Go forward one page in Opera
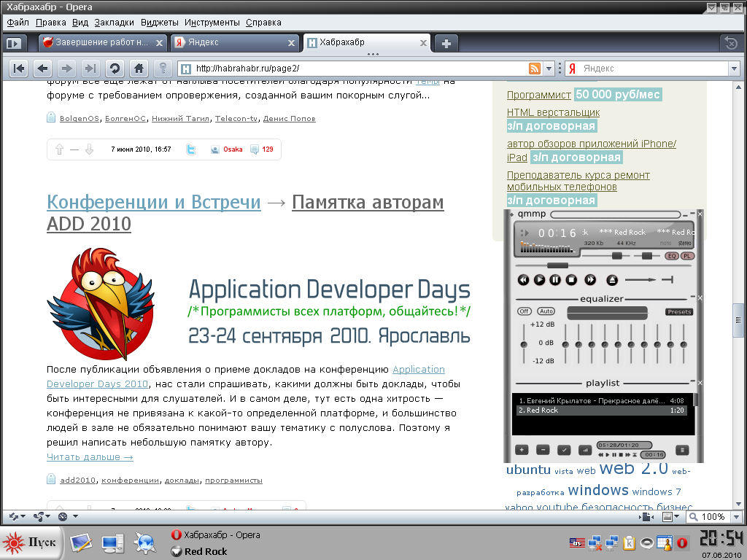 point(66,69)
